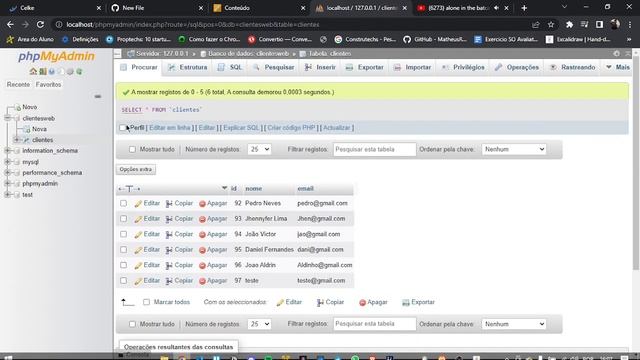Click the pencil Editar icon for selected rows
This screenshot has height=360, width=640.
coord(280,302)
